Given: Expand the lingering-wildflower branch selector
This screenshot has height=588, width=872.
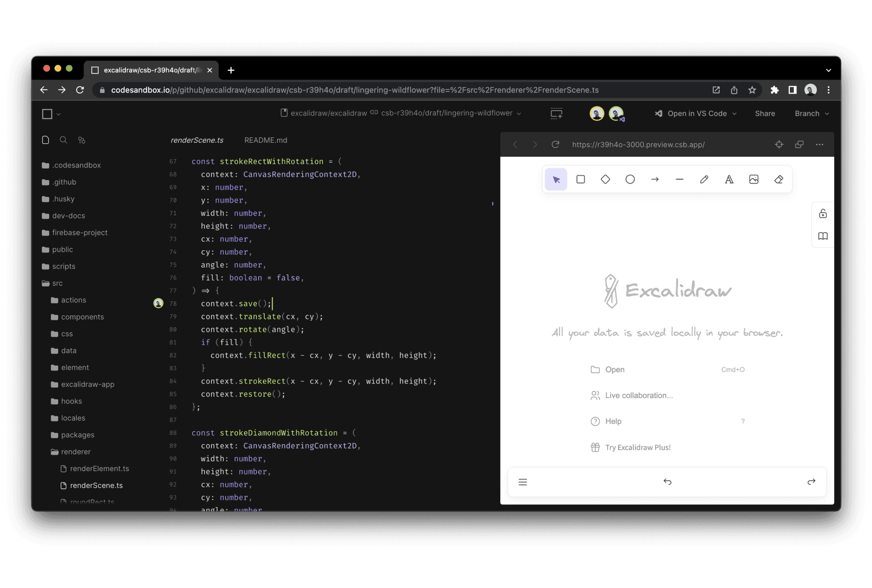Looking at the screenshot, I should pos(519,113).
